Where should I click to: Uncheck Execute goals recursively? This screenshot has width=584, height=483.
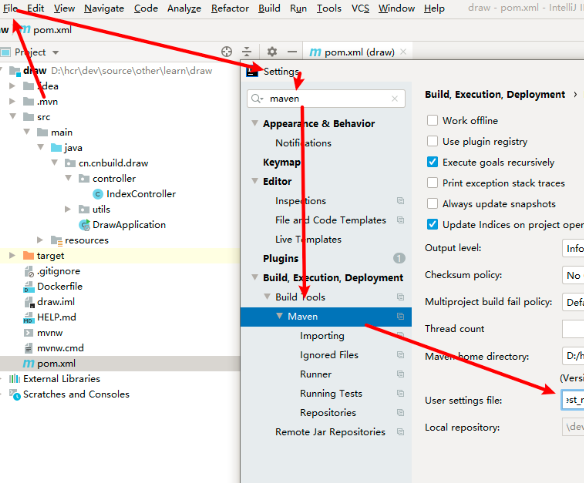click(x=432, y=162)
